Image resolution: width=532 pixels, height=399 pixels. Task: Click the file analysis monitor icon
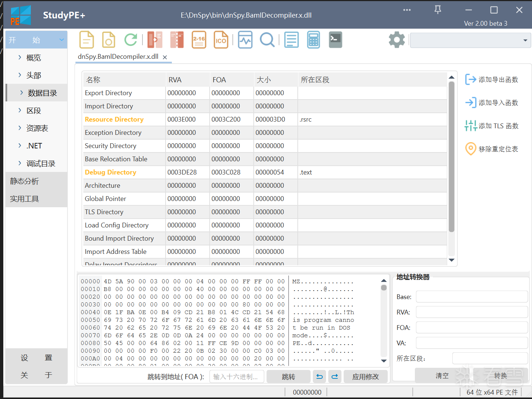coord(245,39)
